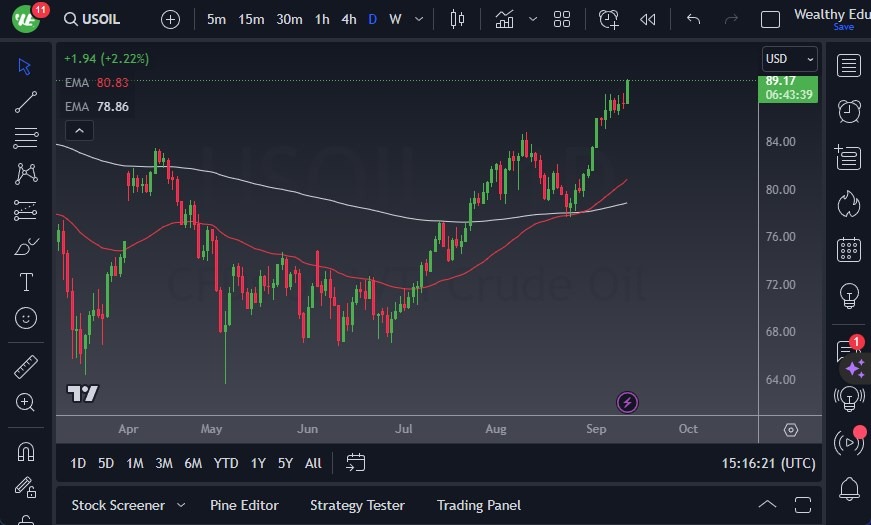The height and width of the screenshot is (525, 871).
Task: Toggle magnet mode for drawings
Action: [26, 451]
